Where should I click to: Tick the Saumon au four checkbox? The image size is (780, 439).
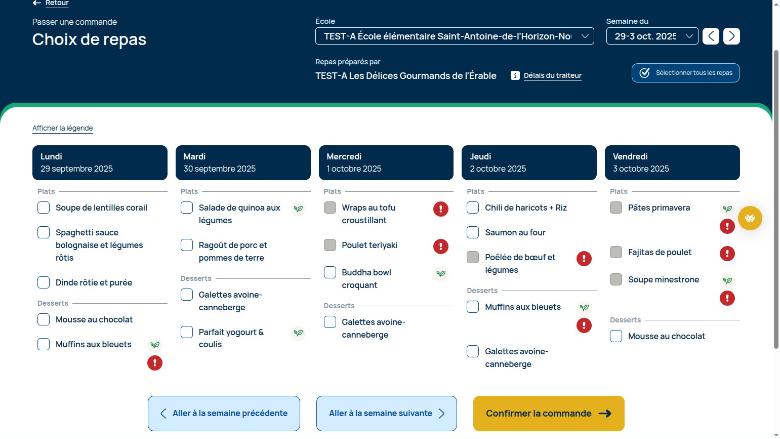[x=473, y=232]
